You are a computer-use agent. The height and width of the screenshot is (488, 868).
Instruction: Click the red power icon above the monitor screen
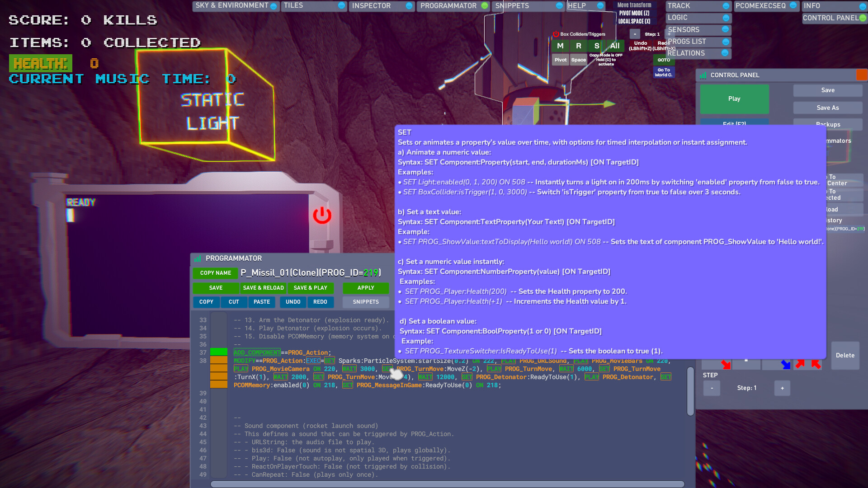click(x=322, y=216)
